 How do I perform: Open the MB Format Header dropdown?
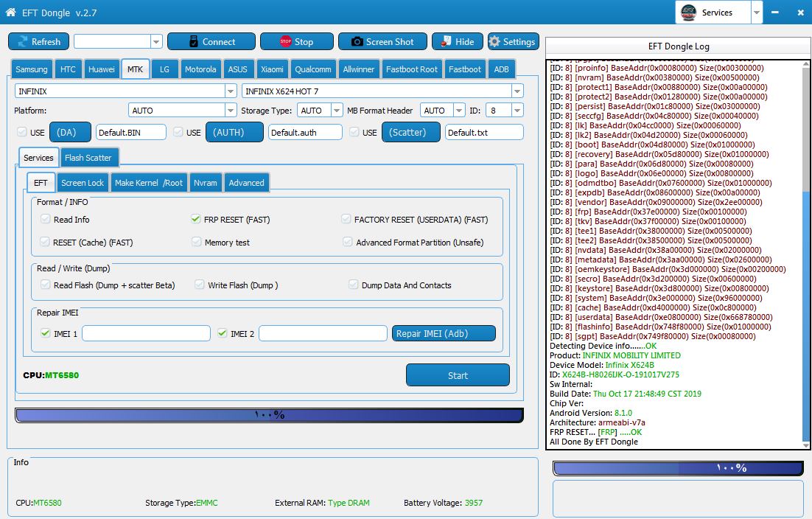(459, 111)
